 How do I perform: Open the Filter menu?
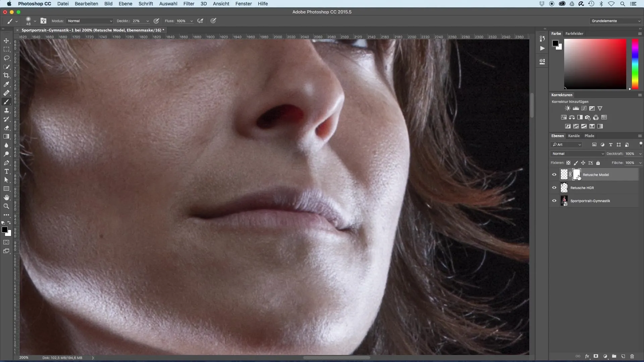(189, 4)
